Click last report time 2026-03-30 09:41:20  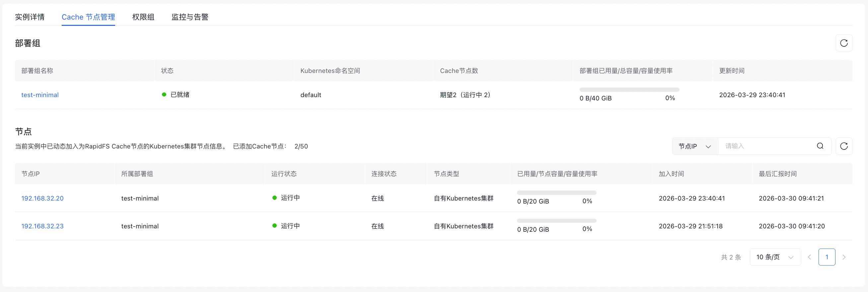[x=791, y=226]
